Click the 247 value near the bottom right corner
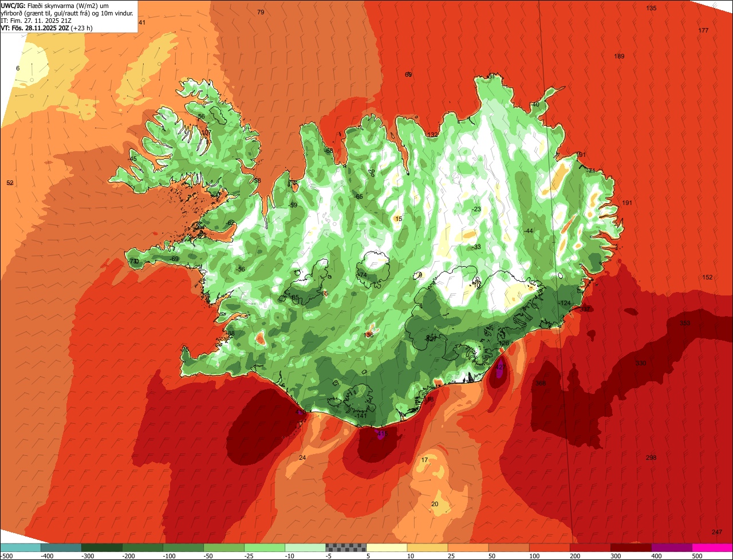 (716, 533)
